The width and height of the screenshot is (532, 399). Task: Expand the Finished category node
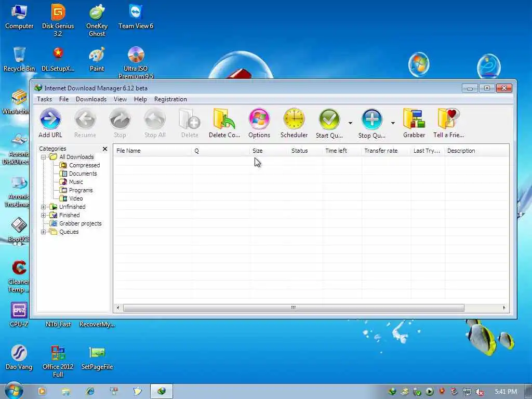coord(44,215)
